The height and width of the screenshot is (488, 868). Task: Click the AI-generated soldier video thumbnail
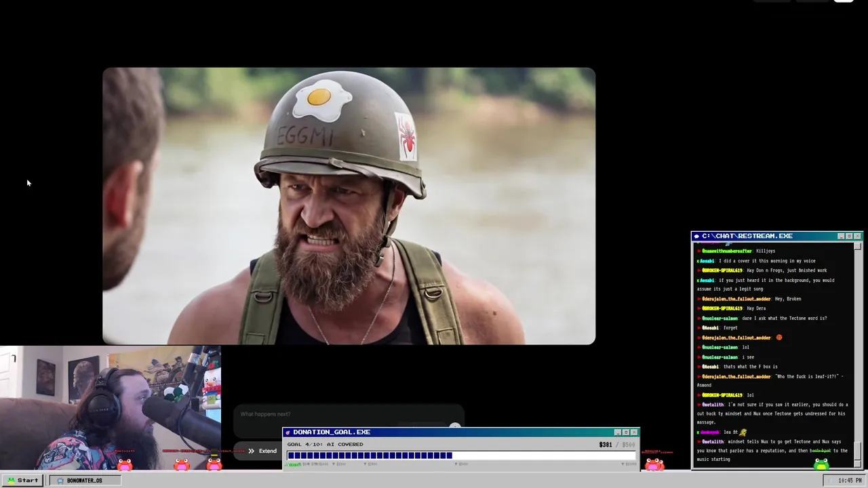349,206
